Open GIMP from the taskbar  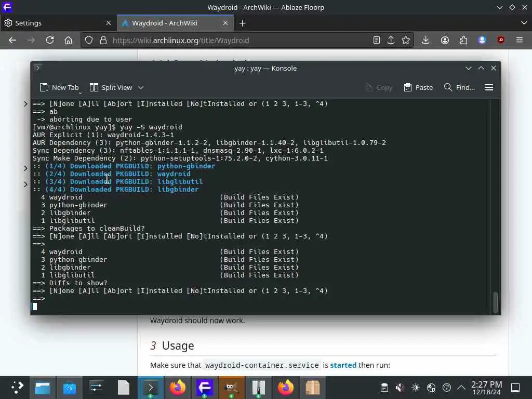[x=231, y=388]
